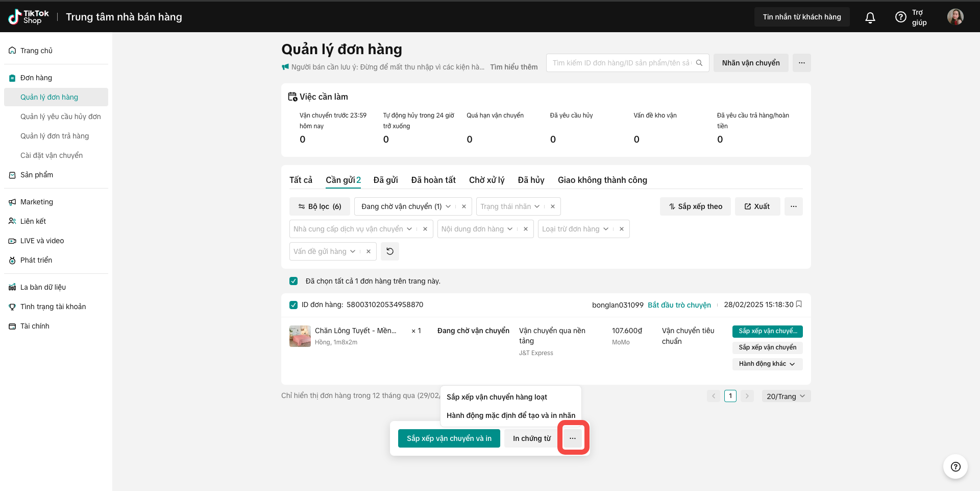Open the notifications bell
The image size is (980, 491).
click(870, 17)
